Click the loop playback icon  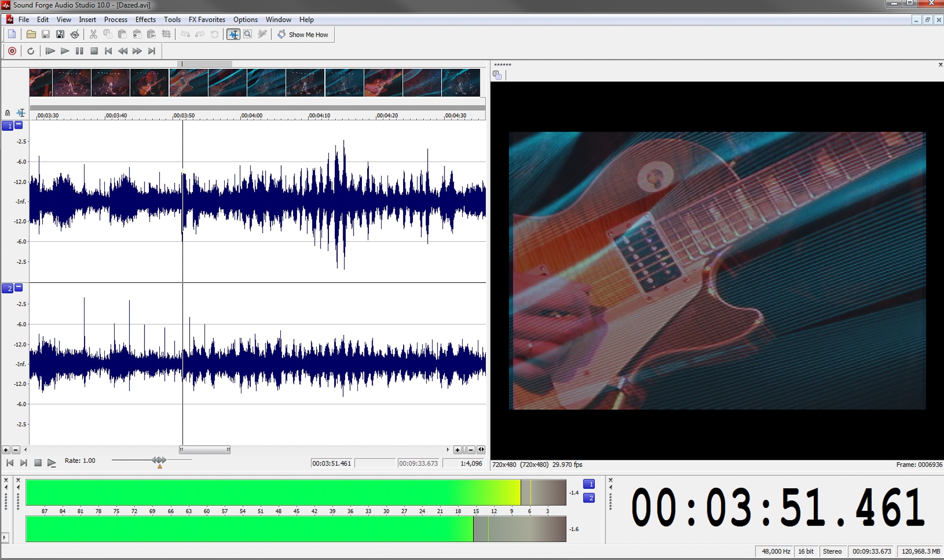tap(30, 51)
